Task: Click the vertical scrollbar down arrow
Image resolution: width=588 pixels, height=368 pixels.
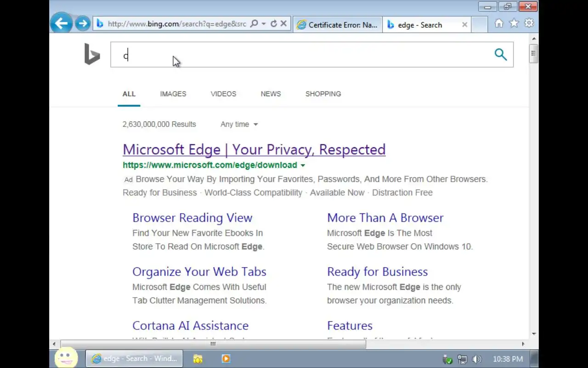Action: [x=533, y=334]
